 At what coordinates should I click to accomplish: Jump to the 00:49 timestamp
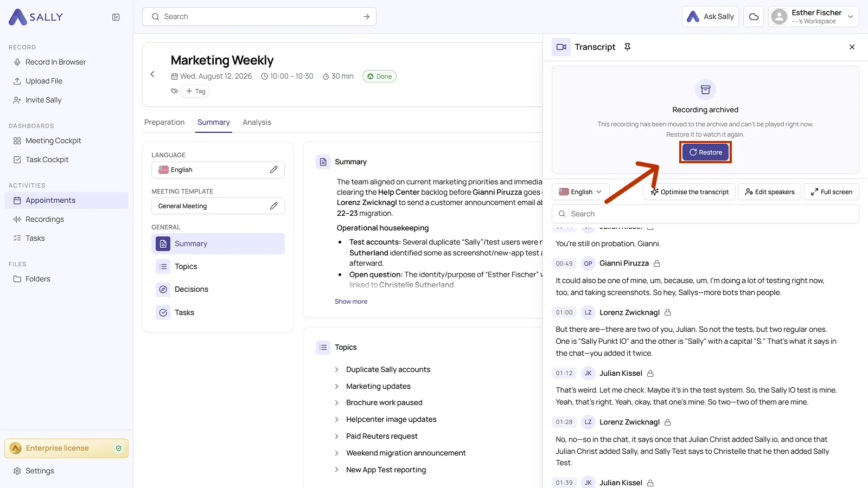coord(564,264)
